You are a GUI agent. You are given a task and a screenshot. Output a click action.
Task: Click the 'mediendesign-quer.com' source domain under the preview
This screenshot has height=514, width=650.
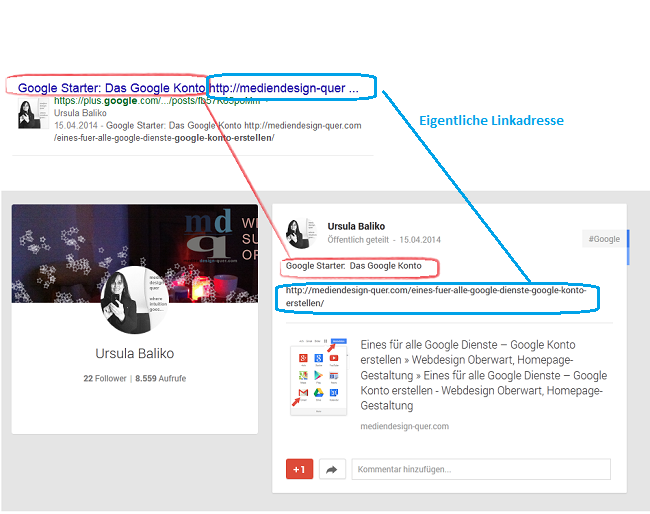[405, 427]
